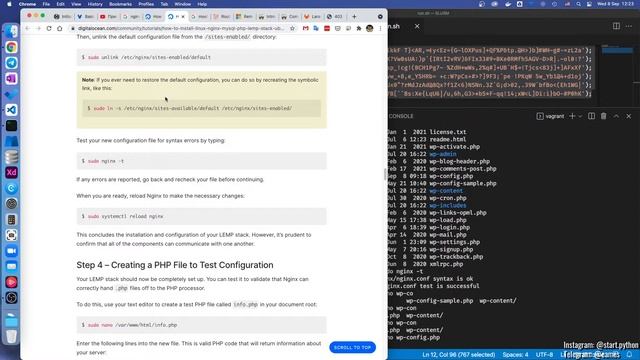Open a new Chrome tab with plus button

point(354,17)
